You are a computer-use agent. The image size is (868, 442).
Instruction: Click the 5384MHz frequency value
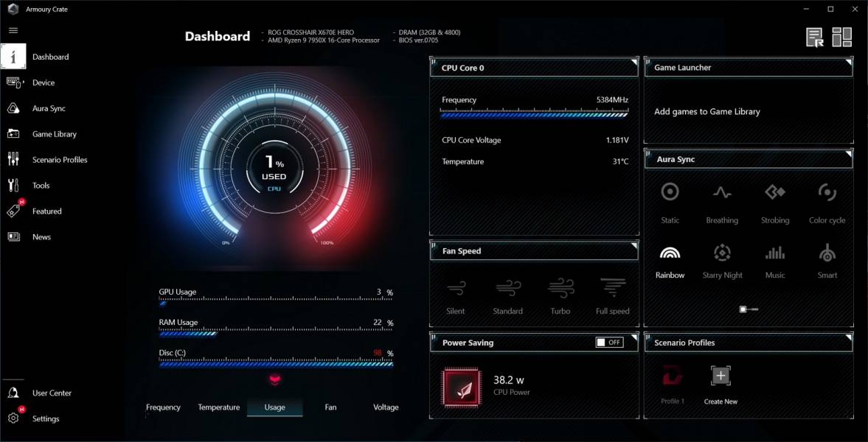(612, 100)
